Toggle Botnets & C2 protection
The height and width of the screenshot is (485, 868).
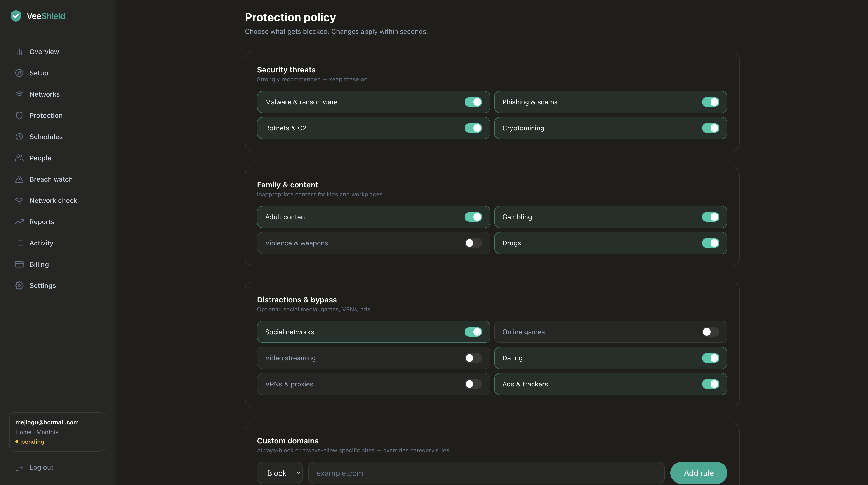tap(473, 128)
